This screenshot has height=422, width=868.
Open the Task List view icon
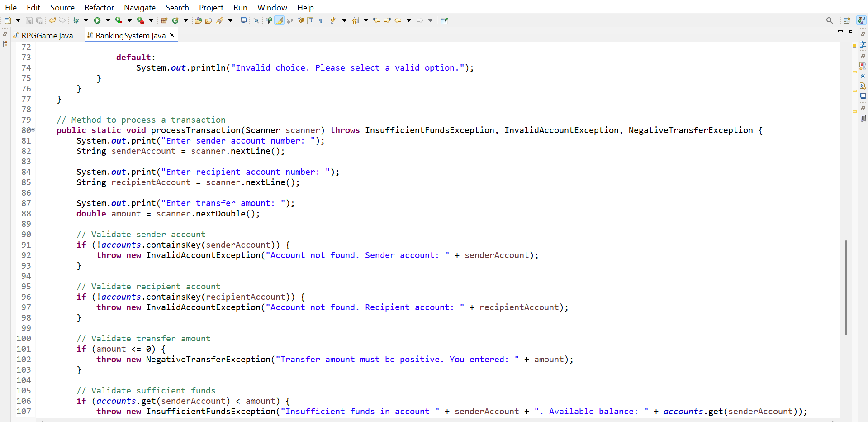863,118
